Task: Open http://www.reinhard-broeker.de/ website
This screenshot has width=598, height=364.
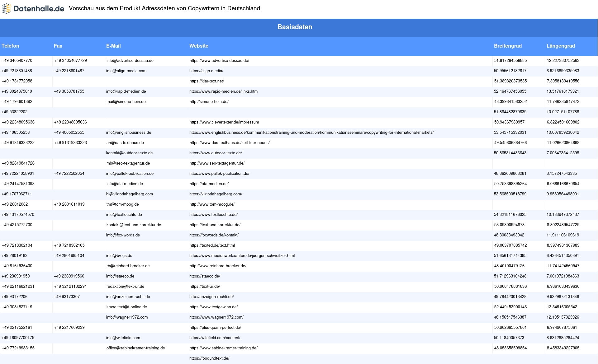Action: coord(218,266)
